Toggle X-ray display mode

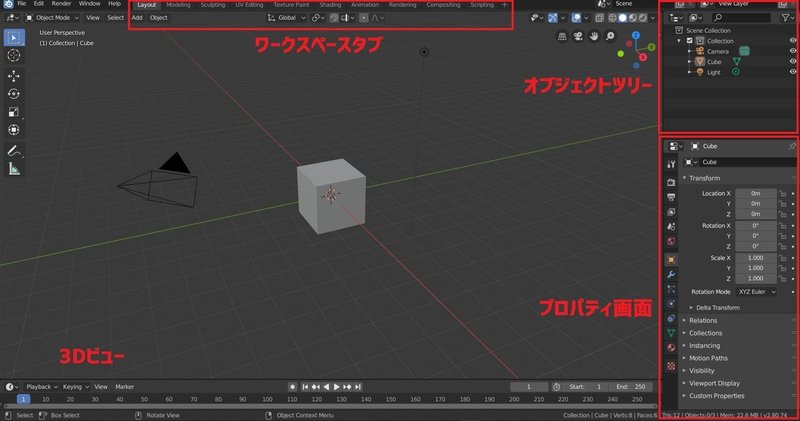[599, 18]
